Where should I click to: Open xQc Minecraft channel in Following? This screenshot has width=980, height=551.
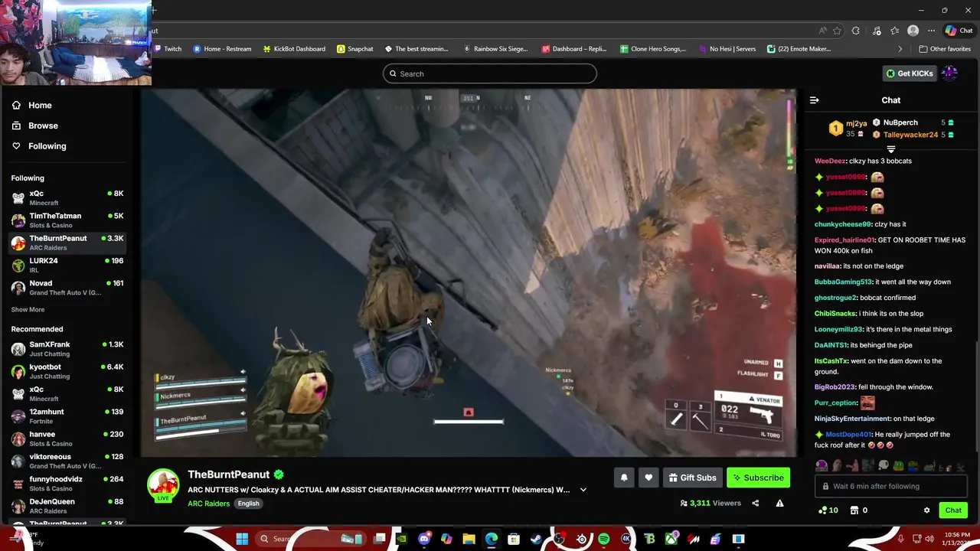click(x=67, y=198)
